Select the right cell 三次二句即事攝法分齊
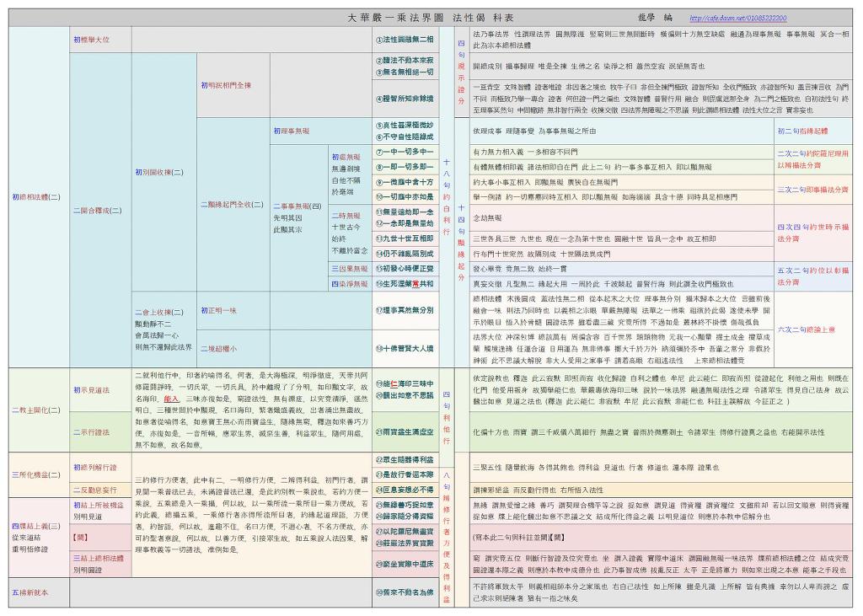The width and height of the screenshot is (863, 616). pos(813,190)
